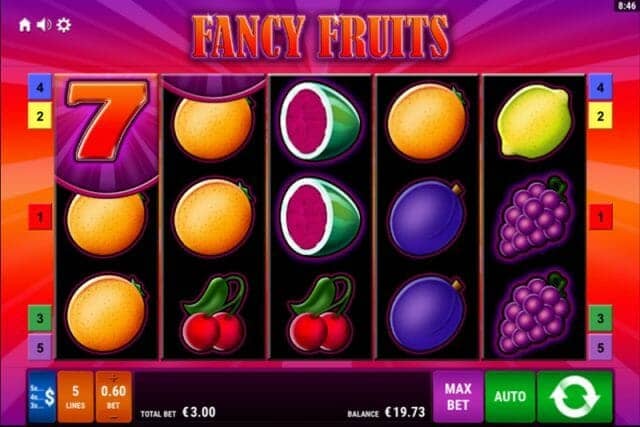Open the home icon

click(x=25, y=25)
